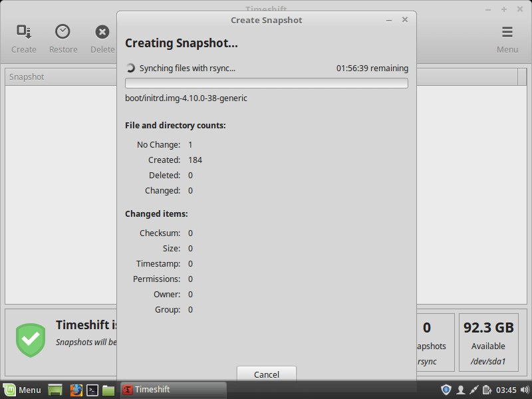The image size is (532, 399).
Task: Close the Create Snapshot dialog
Action: click(x=405, y=20)
